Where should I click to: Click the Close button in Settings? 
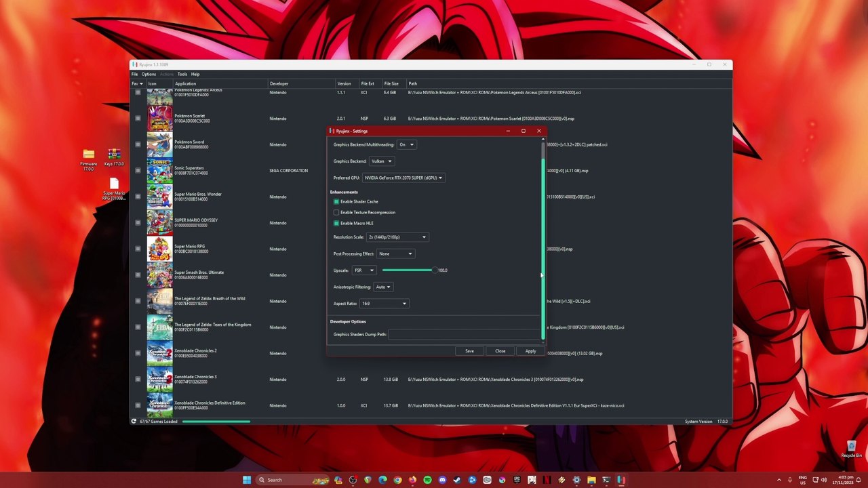click(500, 351)
